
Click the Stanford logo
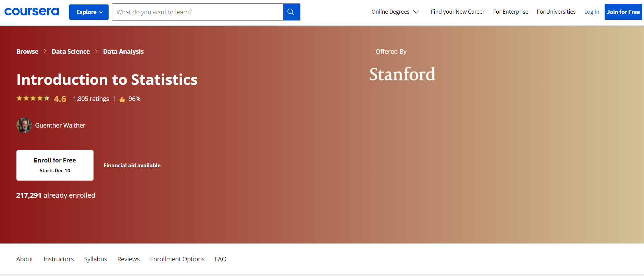pyautogui.click(x=402, y=74)
